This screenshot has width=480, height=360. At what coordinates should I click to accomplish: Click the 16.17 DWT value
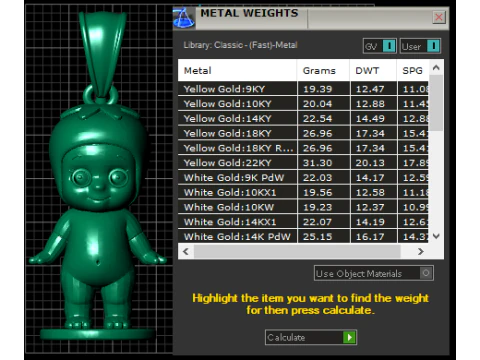coord(370,236)
